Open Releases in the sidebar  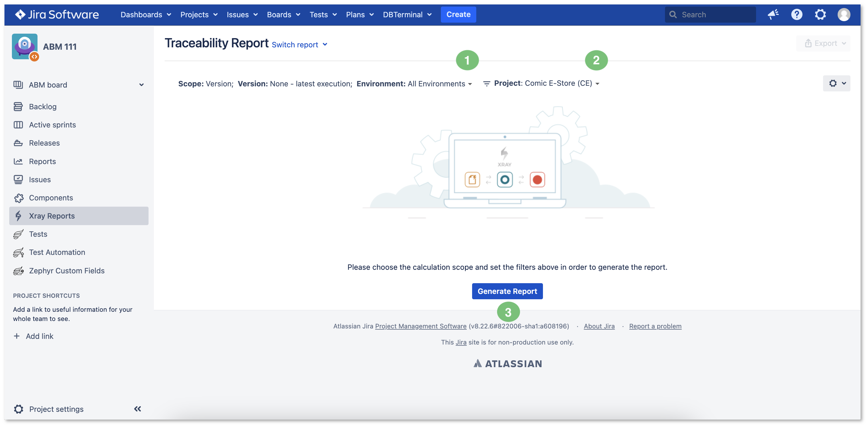79,143
